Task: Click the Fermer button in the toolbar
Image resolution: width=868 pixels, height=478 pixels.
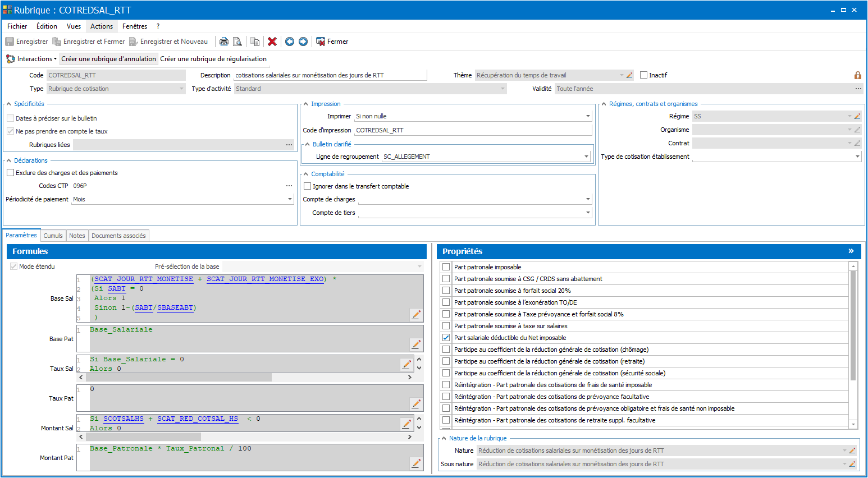Action: click(x=332, y=42)
